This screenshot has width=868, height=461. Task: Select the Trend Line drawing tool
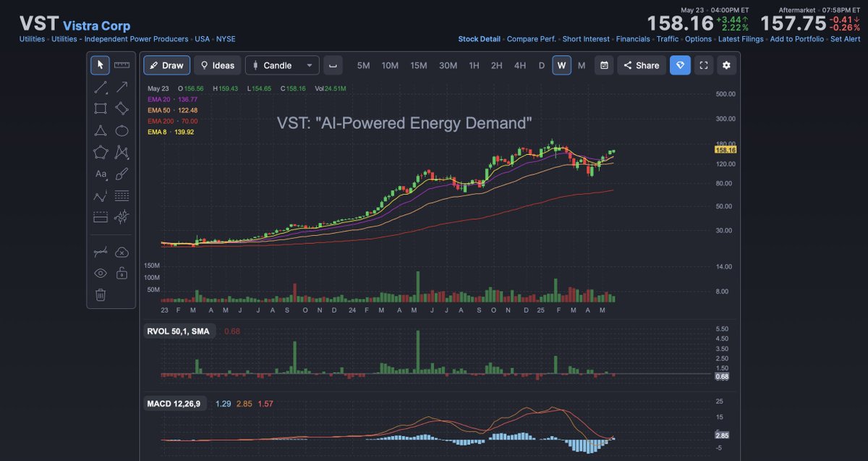[x=101, y=88]
